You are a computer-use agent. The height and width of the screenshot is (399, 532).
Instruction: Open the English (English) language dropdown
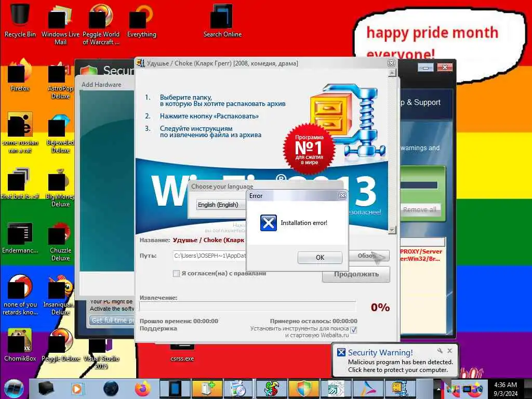[221, 205]
